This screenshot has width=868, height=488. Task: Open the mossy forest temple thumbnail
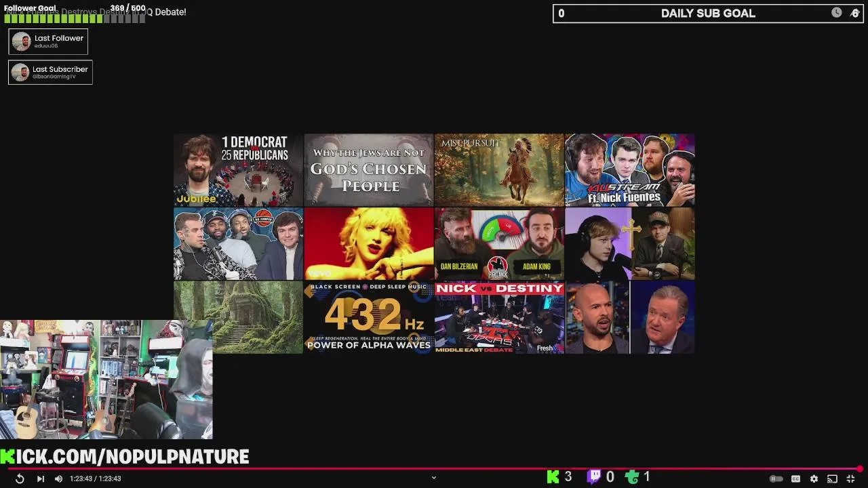click(x=238, y=317)
